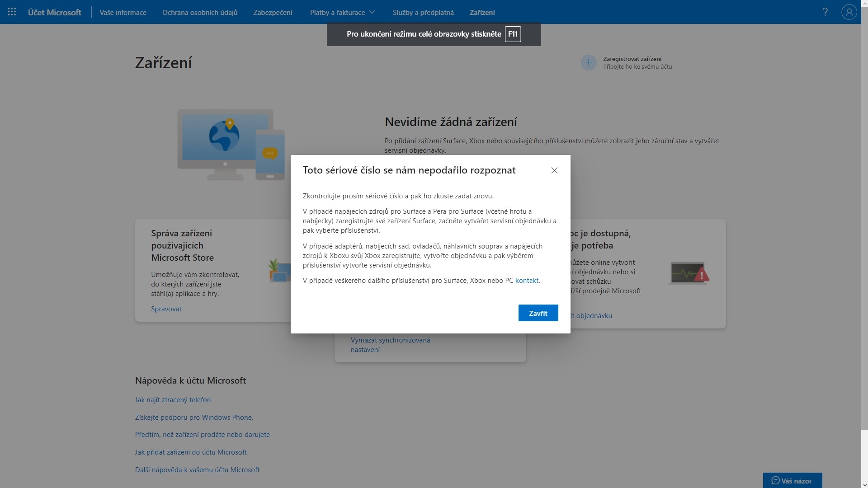868x488 pixels.
Task: Open Vaše informace tab
Action: [123, 12]
